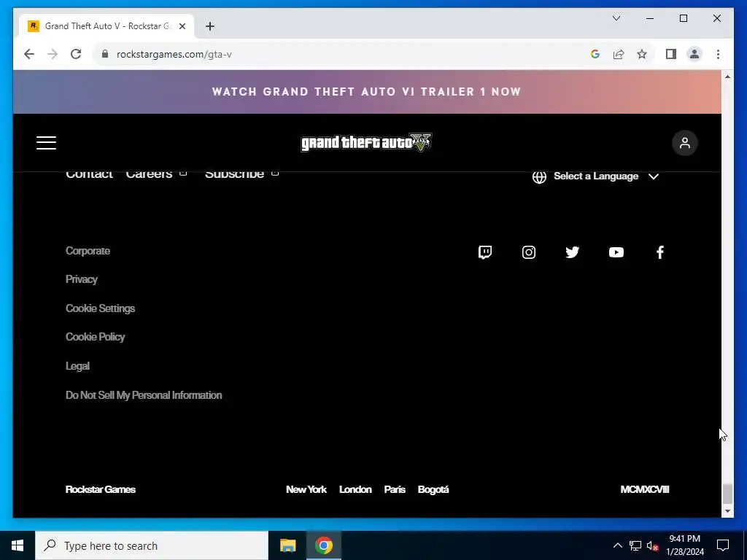Open Rockstar's YouTube icon
747x560 pixels.
coord(616,252)
